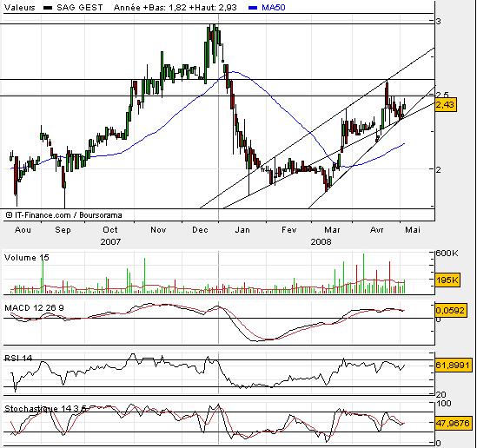This screenshot has width=477, height=448.
Task: Click the year 2007 label
Action: tap(110, 242)
